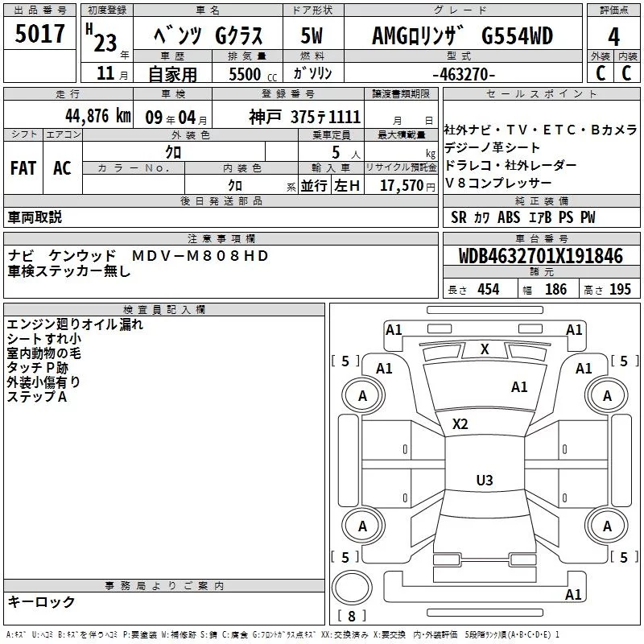Select the first registration year H23

coord(101,38)
